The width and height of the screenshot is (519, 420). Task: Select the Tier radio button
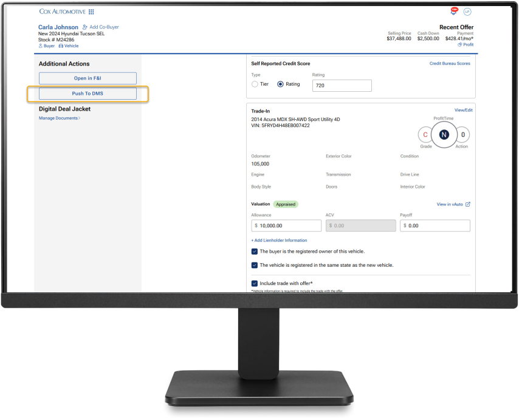tap(255, 84)
